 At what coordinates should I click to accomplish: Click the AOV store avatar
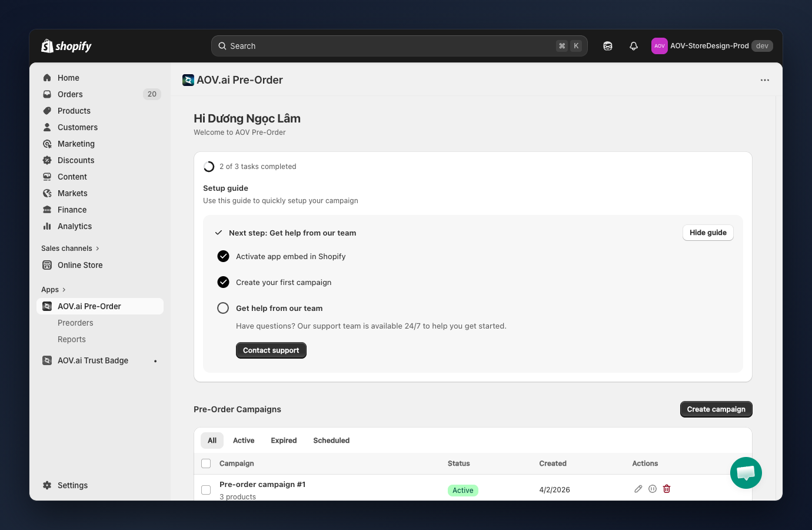coord(660,46)
